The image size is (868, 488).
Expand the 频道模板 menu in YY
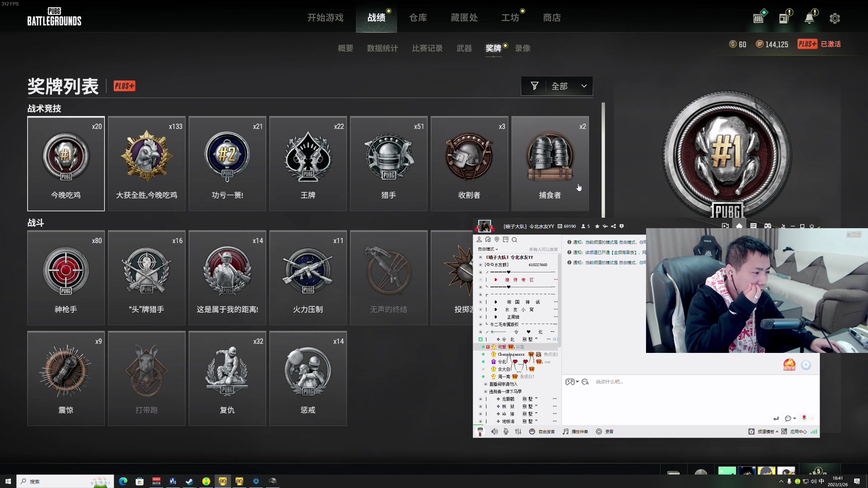point(764,432)
